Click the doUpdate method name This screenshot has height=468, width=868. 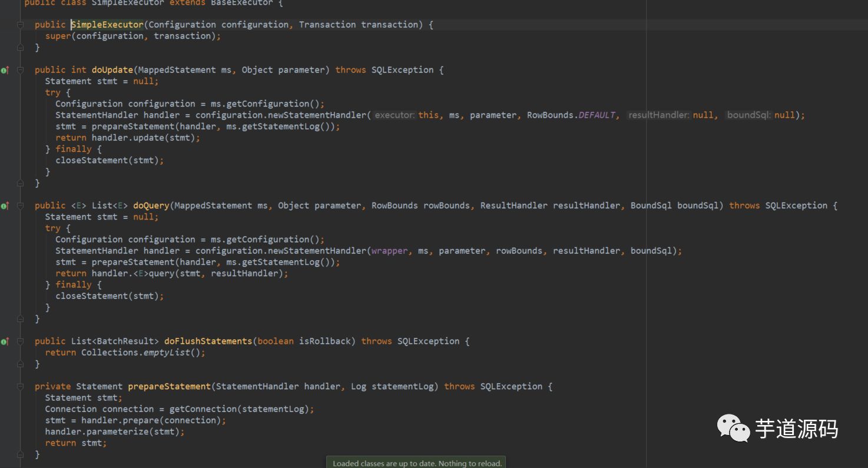click(x=112, y=70)
